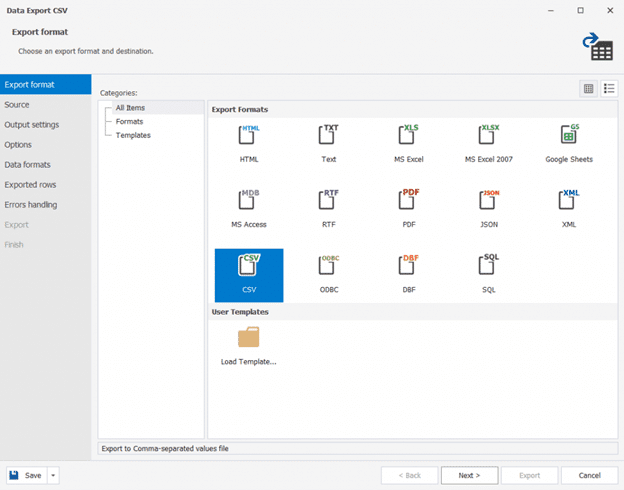Select Templates in the Categories tree

(x=133, y=135)
